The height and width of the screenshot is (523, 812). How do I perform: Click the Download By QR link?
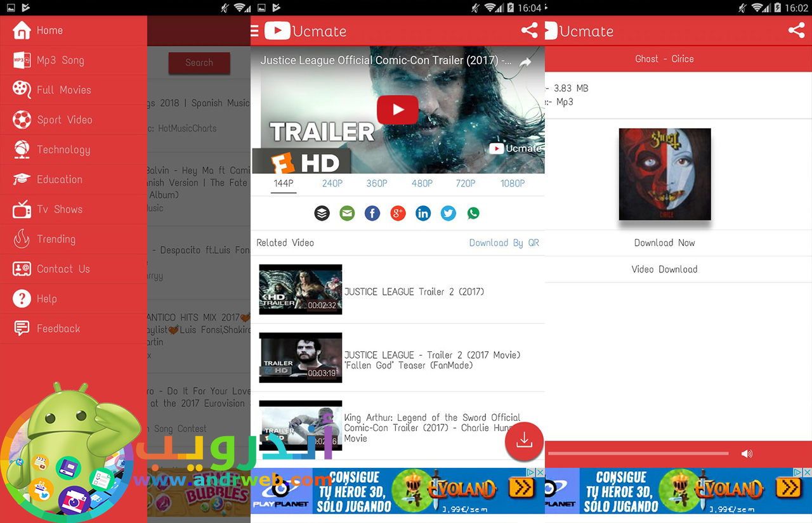504,243
